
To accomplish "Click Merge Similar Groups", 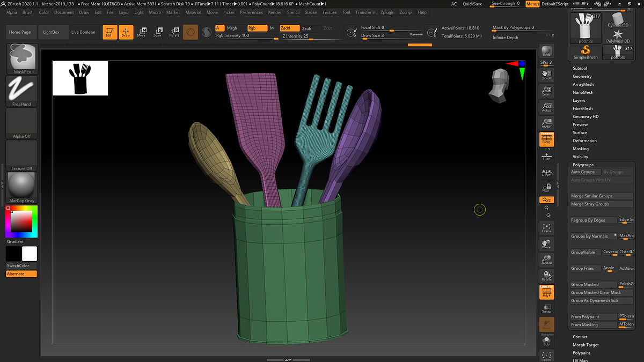I will coord(602,196).
